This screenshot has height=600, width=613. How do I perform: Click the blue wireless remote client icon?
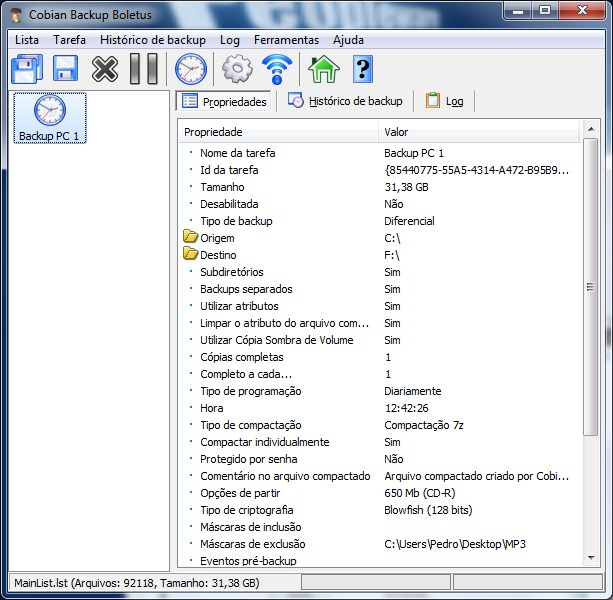pos(277,69)
